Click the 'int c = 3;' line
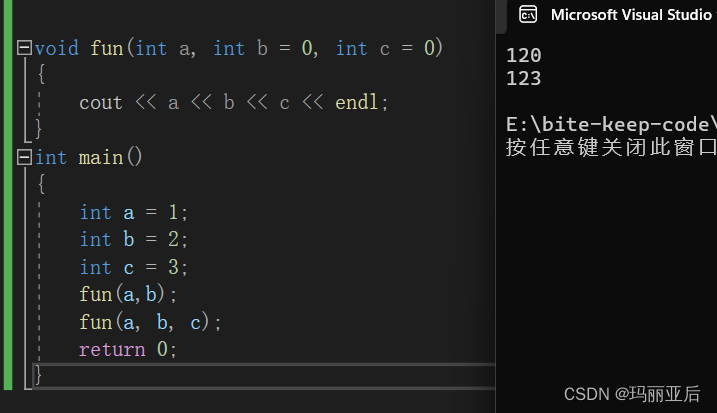The image size is (717, 413). pos(134,267)
